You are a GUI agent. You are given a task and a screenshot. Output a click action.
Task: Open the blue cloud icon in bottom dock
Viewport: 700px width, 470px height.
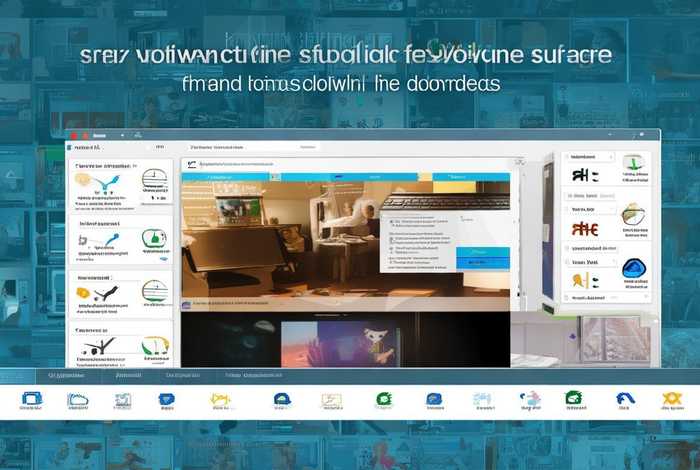(77, 400)
